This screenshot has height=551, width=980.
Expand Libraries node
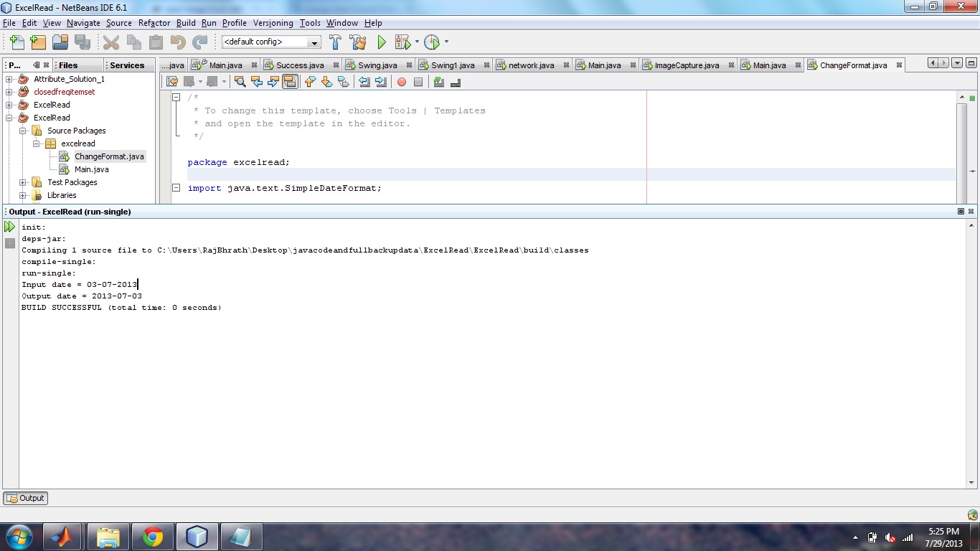23,195
